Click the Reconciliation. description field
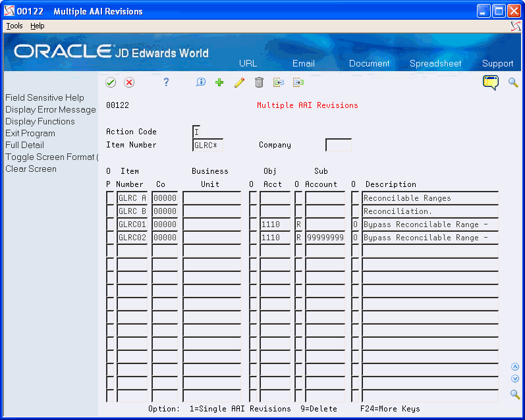 point(430,211)
